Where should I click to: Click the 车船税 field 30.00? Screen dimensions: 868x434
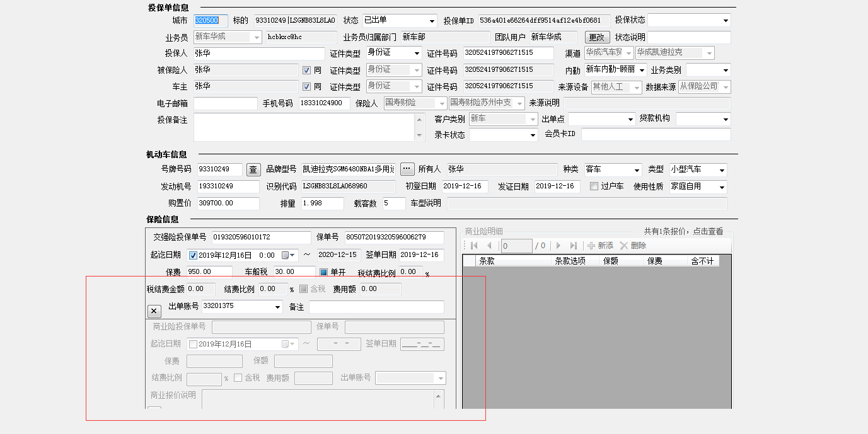[294, 272]
